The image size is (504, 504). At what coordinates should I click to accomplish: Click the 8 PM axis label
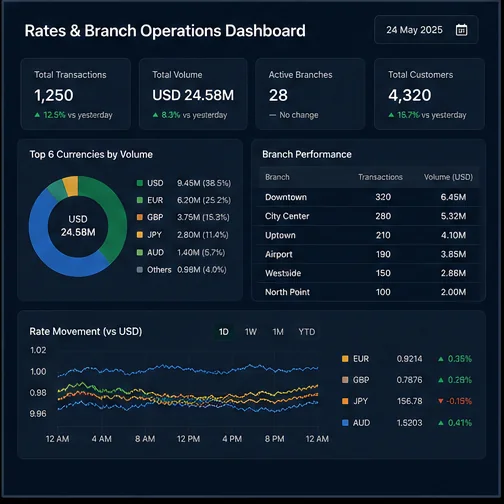coord(275,439)
